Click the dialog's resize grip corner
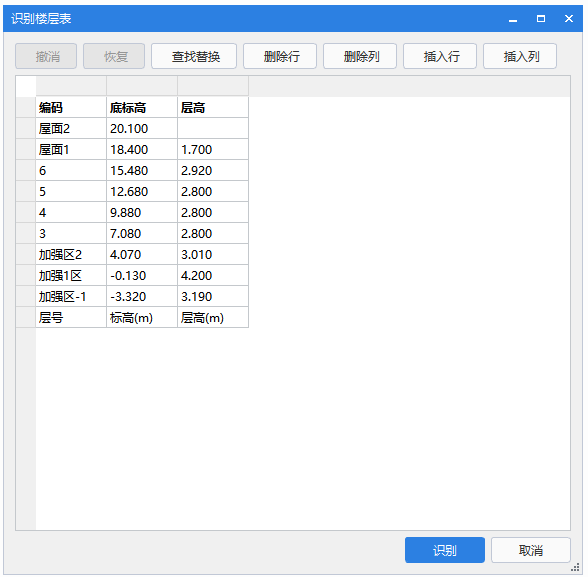This screenshot has height=577, width=588. pyautogui.click(x=575, y=567)
